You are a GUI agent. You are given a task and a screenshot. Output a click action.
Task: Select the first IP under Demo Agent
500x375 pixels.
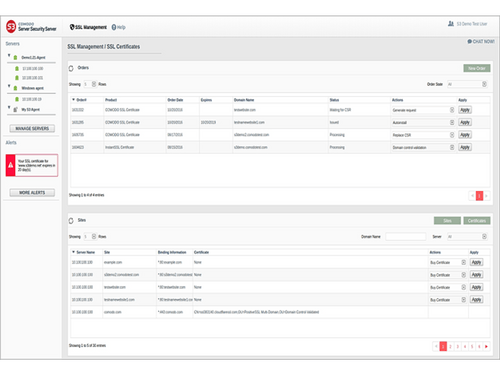click(x=33, y=69)
